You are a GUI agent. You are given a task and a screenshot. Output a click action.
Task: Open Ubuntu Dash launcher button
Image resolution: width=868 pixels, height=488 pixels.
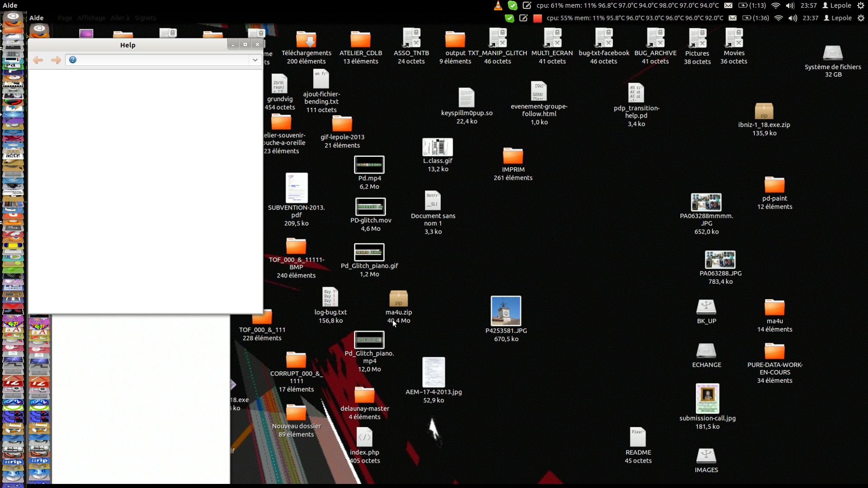click(13, 17)
